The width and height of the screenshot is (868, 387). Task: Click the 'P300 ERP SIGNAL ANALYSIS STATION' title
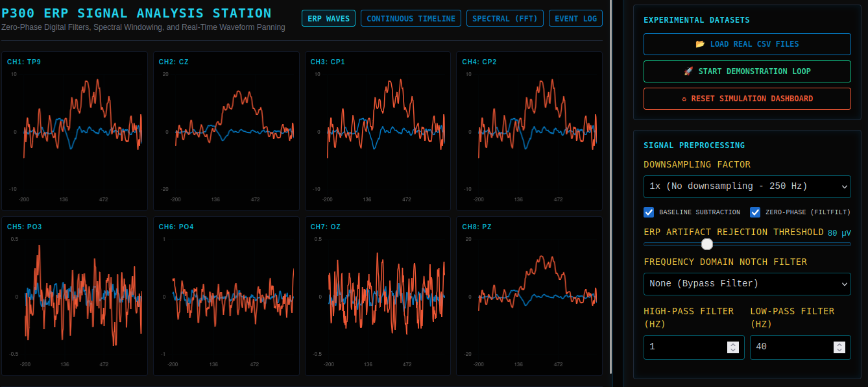(x=137, y=13)
